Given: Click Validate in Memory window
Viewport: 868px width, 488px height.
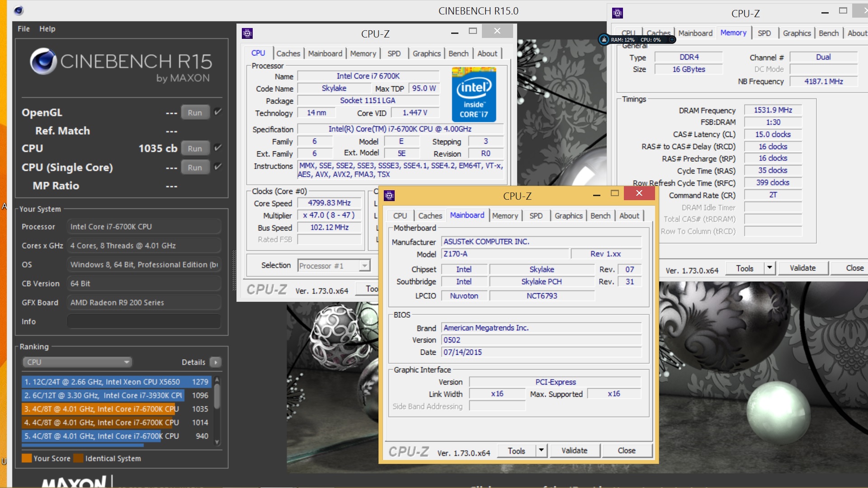Looking at the screenshot, I should pyautogui.click(x=802, y=268).
